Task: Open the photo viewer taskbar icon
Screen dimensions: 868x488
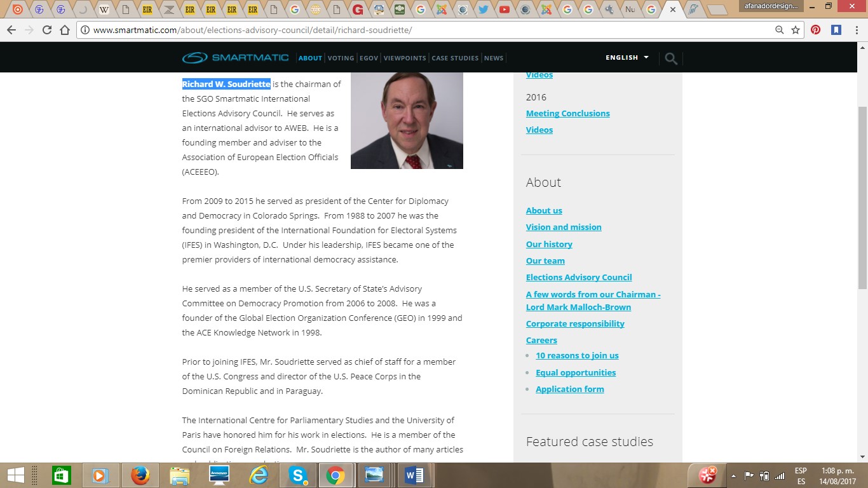Action: 374,475
